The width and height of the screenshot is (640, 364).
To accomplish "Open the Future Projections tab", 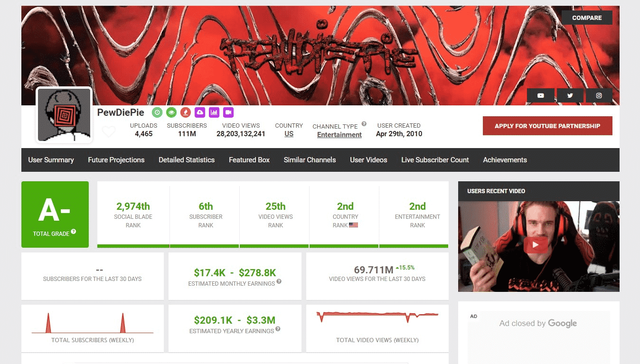I will 116,160.
